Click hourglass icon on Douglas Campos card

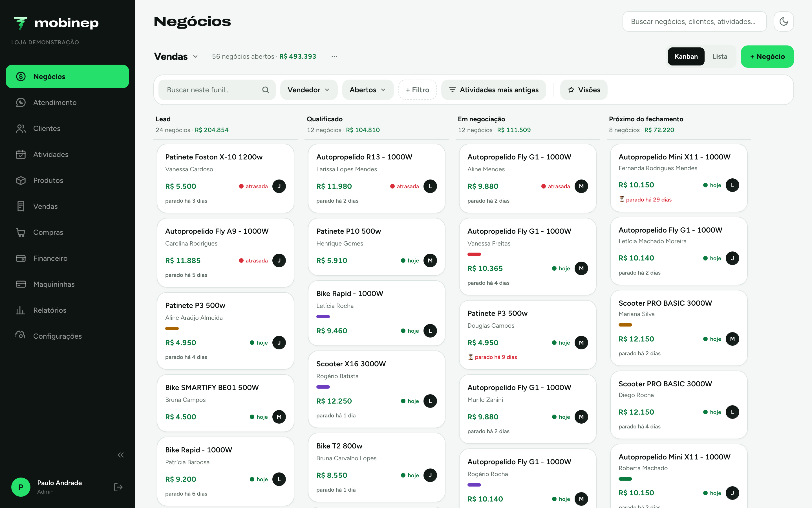[x=470, y=357]
